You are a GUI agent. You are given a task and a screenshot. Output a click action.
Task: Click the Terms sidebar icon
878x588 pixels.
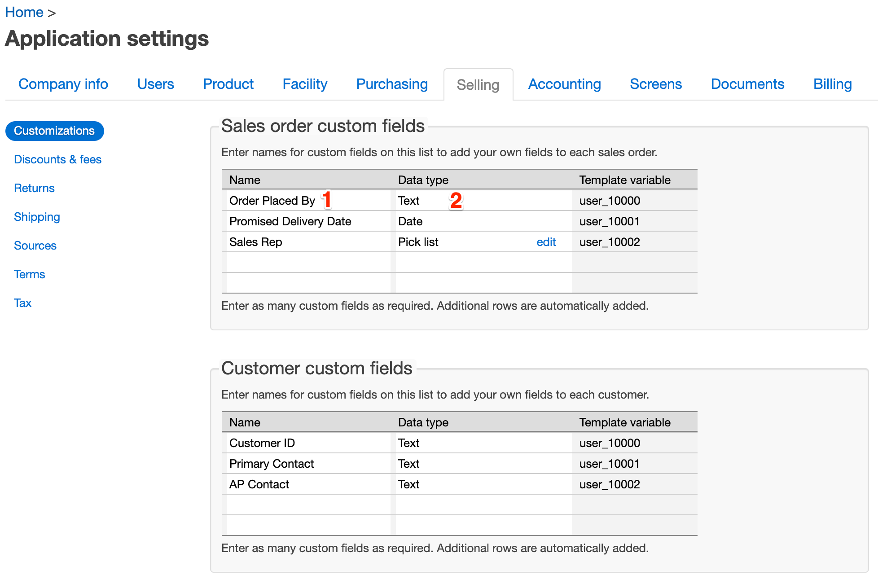(x=28, y=274)
